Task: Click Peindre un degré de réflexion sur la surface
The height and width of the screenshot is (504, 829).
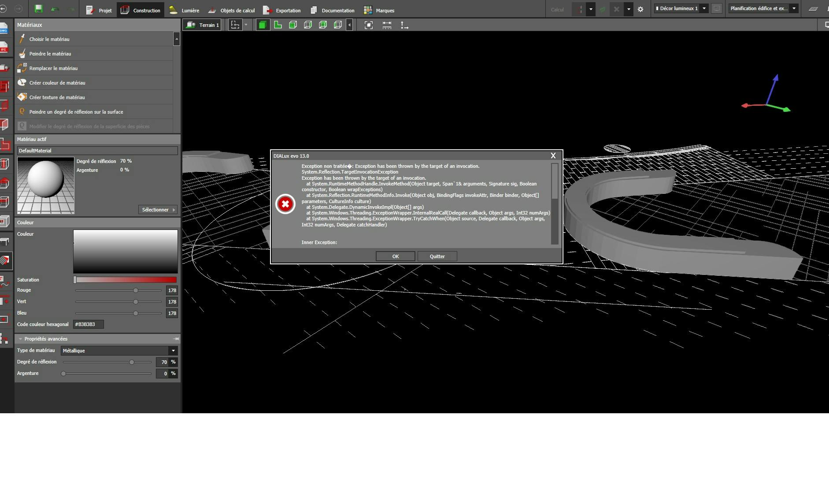Action: (94, 112)
